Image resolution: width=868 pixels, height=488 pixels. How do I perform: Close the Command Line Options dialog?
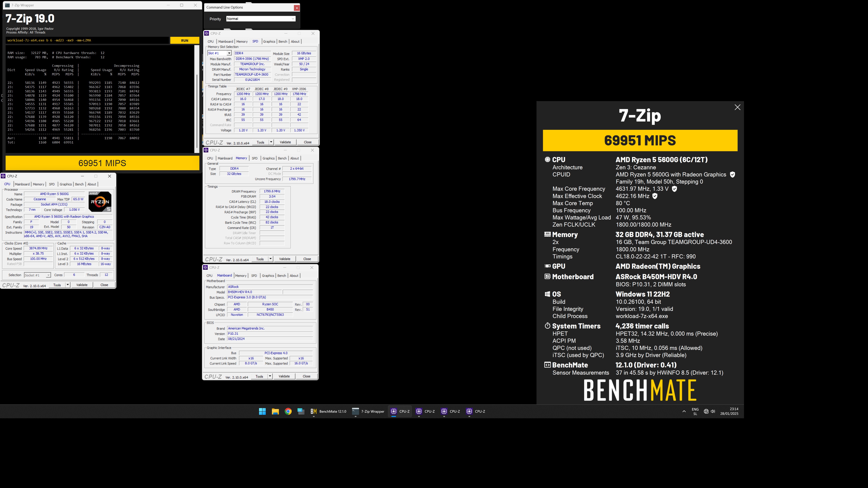296,8
